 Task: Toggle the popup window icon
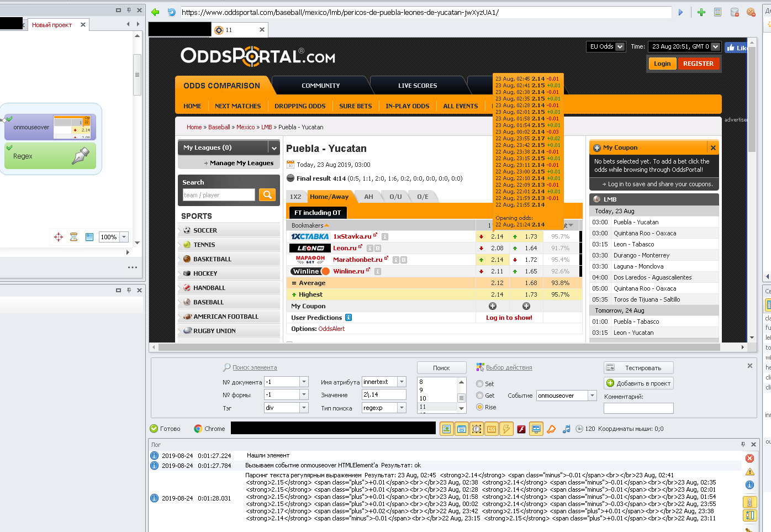coord(461,429)
